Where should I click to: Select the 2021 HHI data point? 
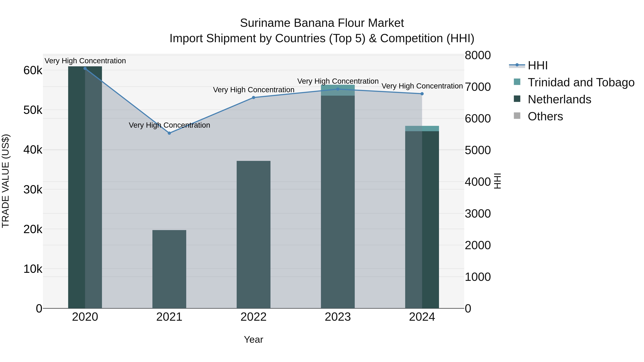(169, 133)
